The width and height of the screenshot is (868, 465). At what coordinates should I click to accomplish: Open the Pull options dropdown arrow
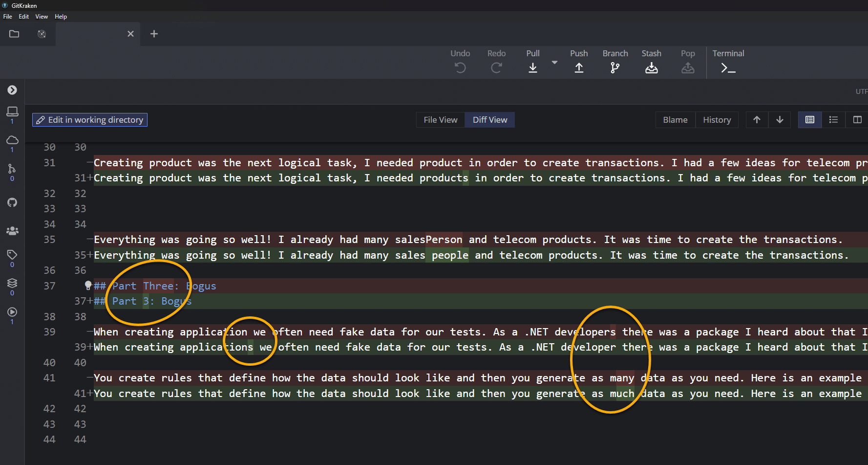pyautogui.click(x=554, y=63)
